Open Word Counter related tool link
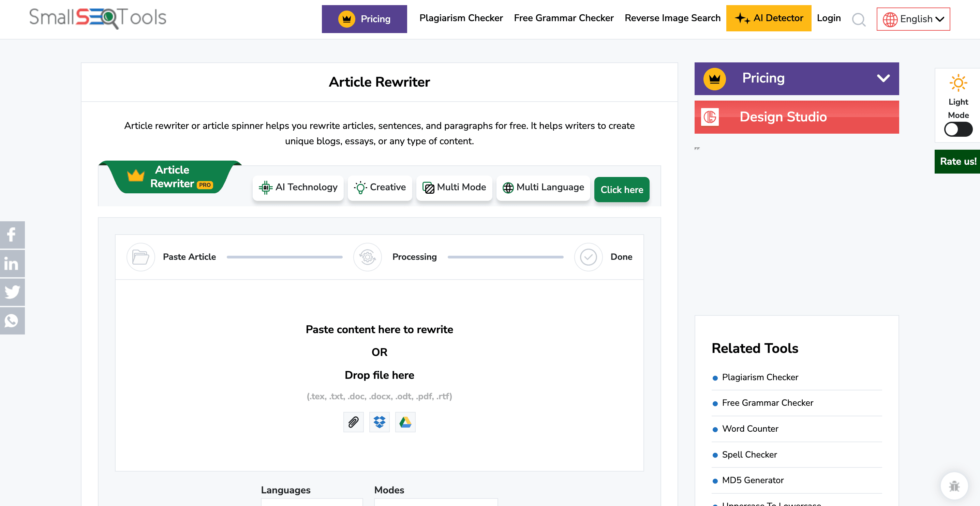 tap(750, 429)
